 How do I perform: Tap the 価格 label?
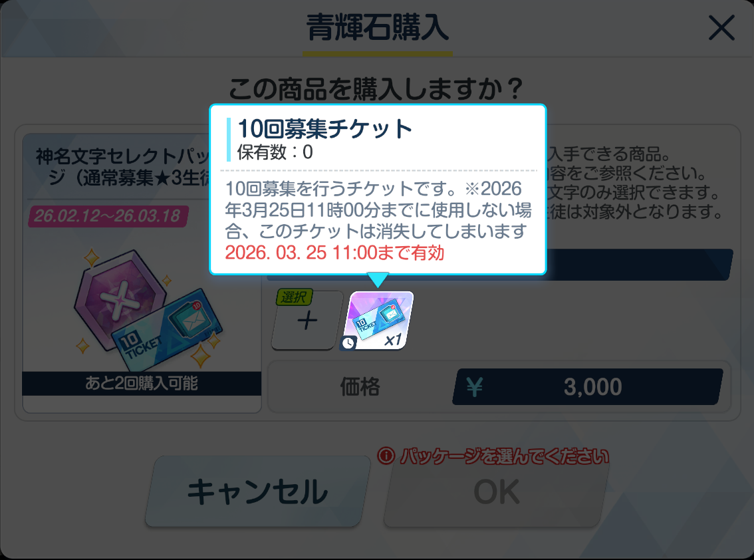[360, 386]
